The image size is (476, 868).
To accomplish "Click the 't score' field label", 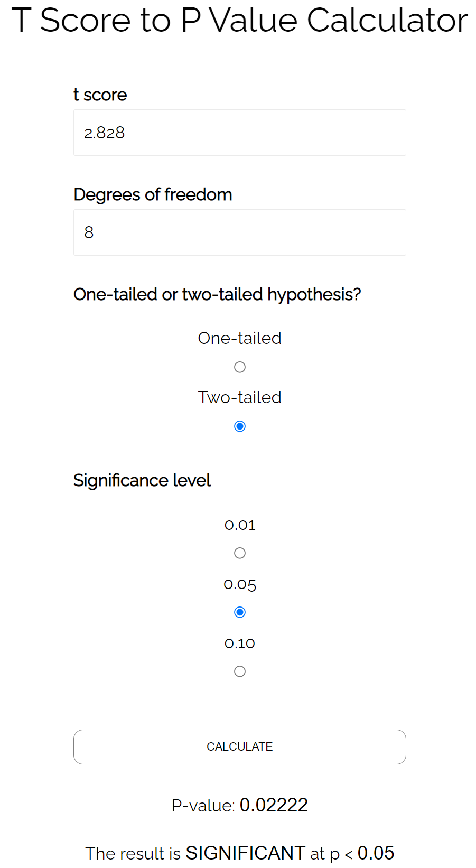I will [100, 95].
